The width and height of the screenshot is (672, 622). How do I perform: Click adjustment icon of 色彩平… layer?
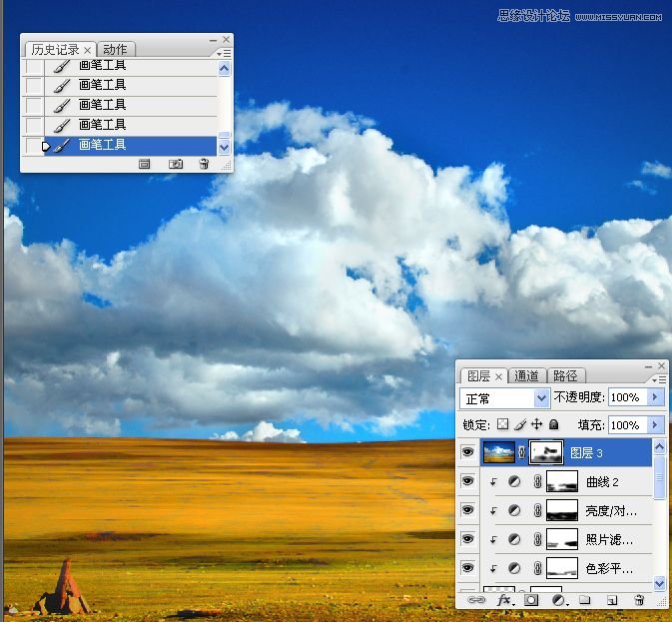tap(514, 568)
